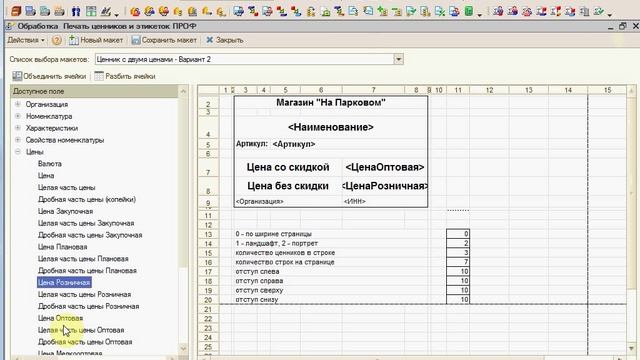Image resolution: width=640 pixels, height=360 pixels.
Task: Expand the Свойства номенклатуры tree node
Action: [18, 140]
